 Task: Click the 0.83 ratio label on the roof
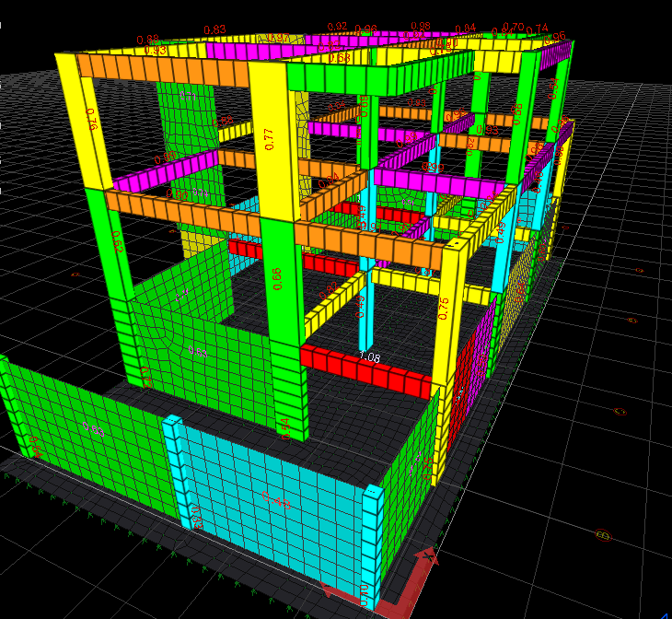click(x=214, y=29)
